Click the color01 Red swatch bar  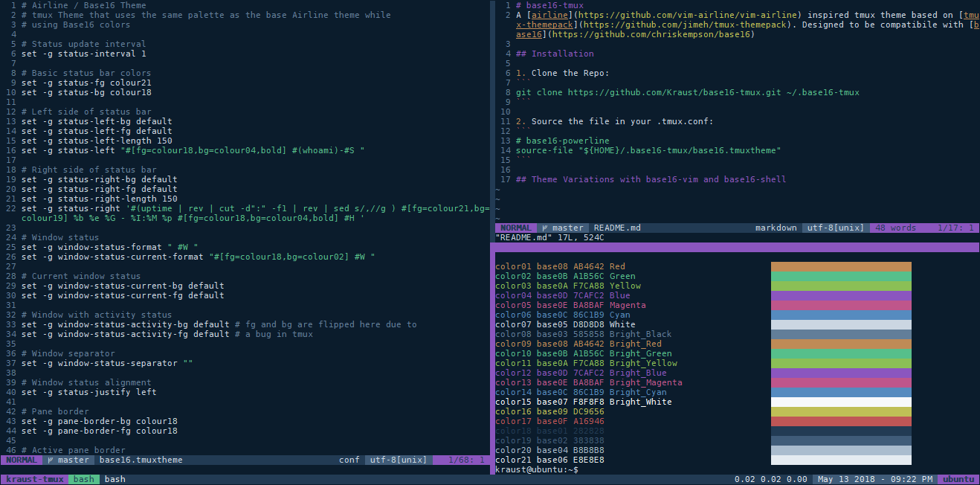coord(841,266)
